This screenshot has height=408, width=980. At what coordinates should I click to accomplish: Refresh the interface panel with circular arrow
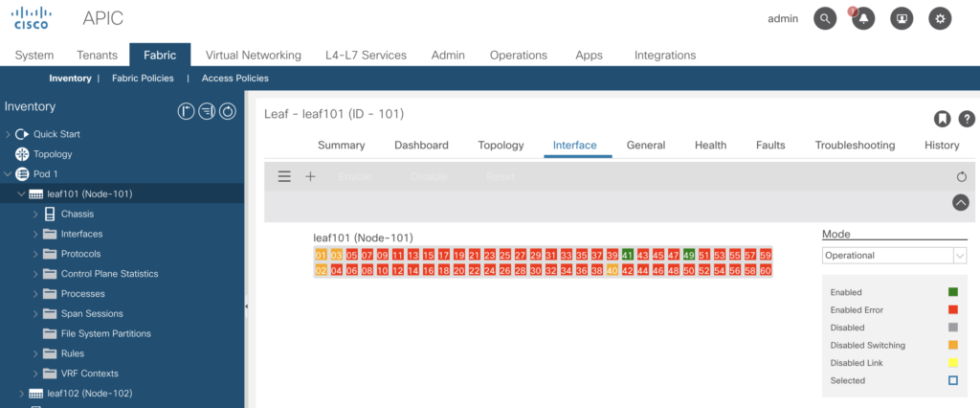[961, 177]
